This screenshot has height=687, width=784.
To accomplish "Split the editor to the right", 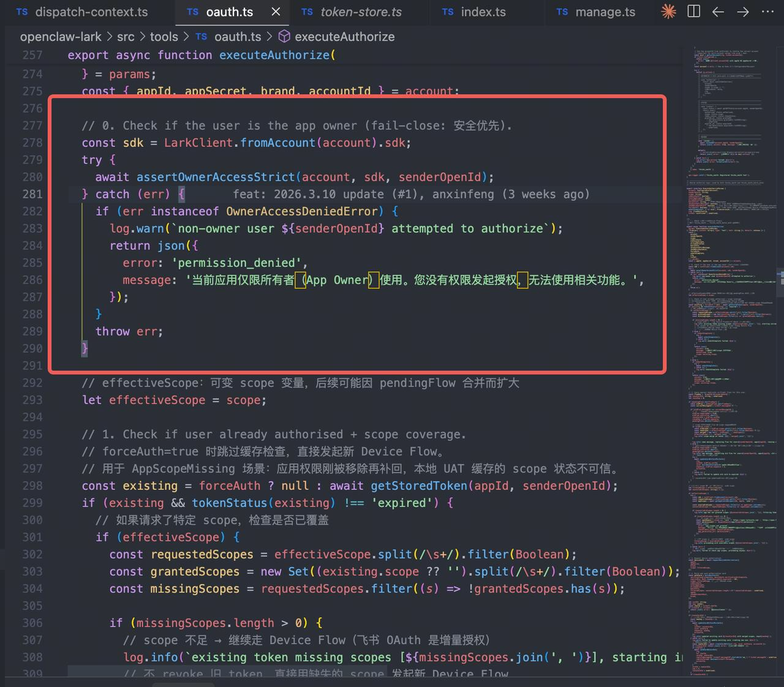I will point(694,12).
